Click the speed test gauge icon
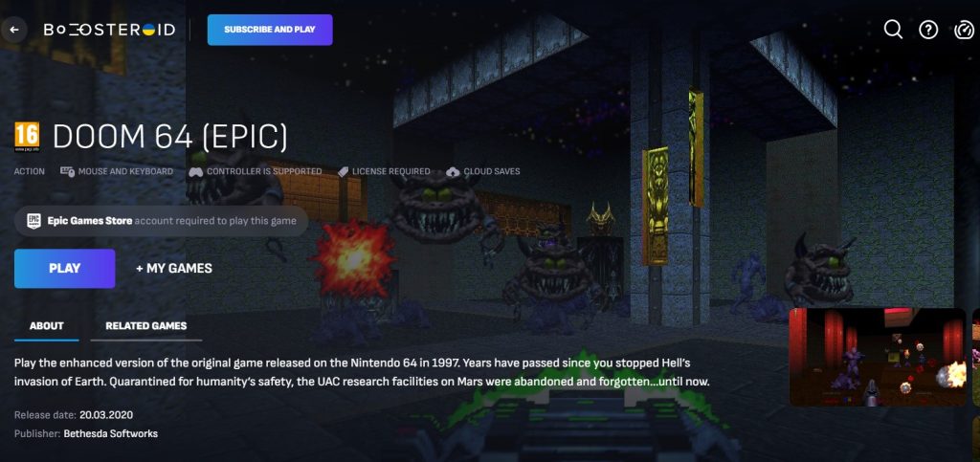980x462 pixels. [x=965, y=30]
